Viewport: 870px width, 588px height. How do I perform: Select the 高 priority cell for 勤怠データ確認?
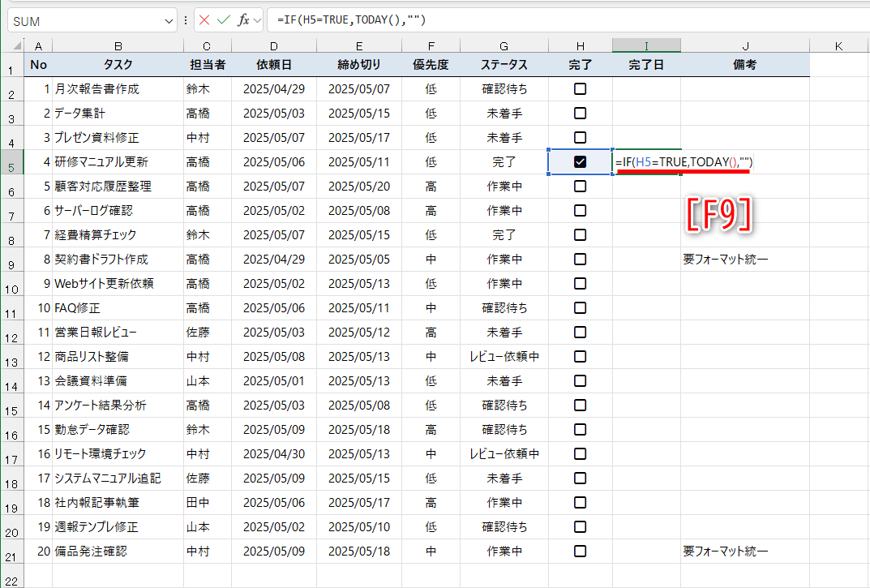431,429
